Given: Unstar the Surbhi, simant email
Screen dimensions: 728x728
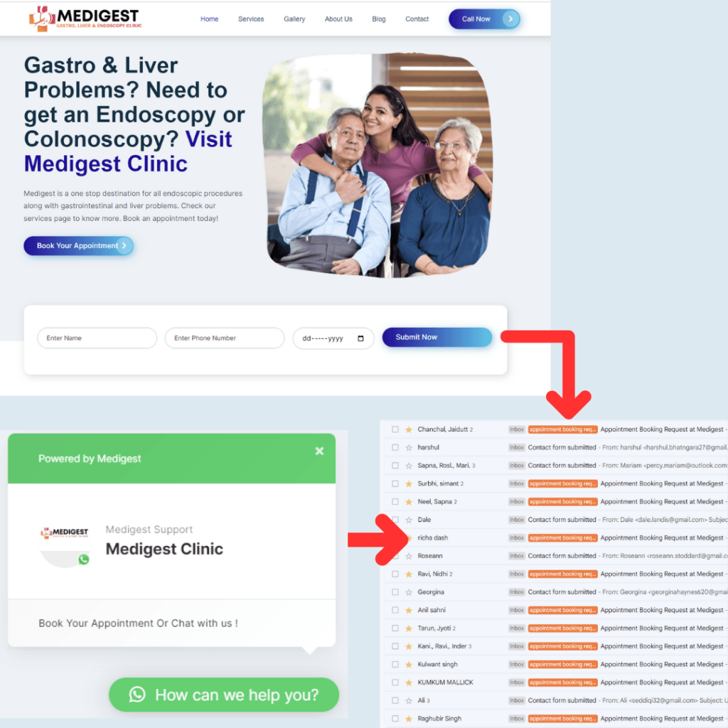Looking at the screenshot, I should click(409, 483).
